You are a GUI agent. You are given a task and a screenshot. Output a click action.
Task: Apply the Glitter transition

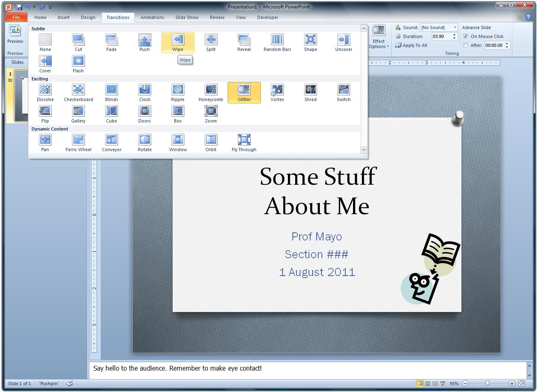(244, 93)
